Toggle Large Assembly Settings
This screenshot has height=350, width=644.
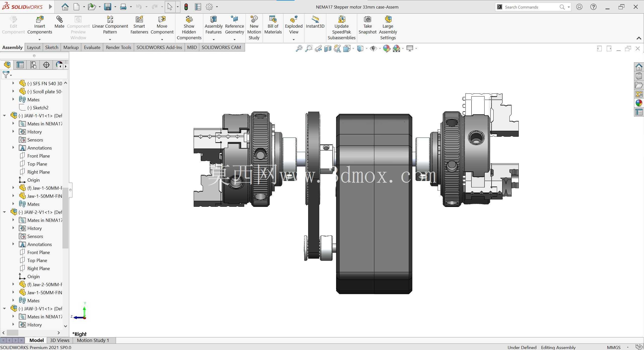388,28
